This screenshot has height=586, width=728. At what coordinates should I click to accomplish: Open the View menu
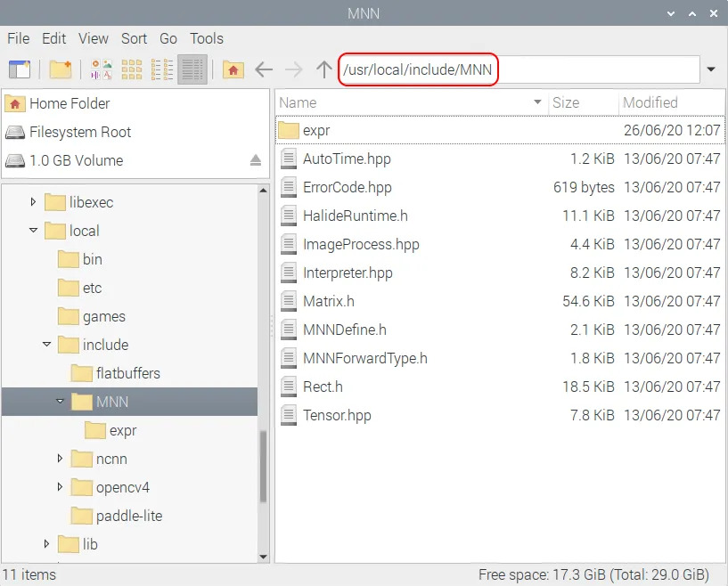(x=94, y=38)
